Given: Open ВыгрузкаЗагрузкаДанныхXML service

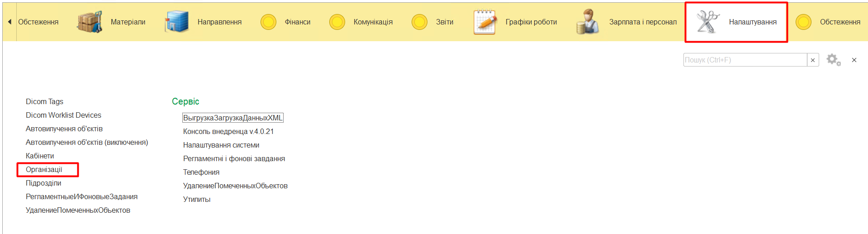Looking at the screenshot, I should (x=232, y=118).
